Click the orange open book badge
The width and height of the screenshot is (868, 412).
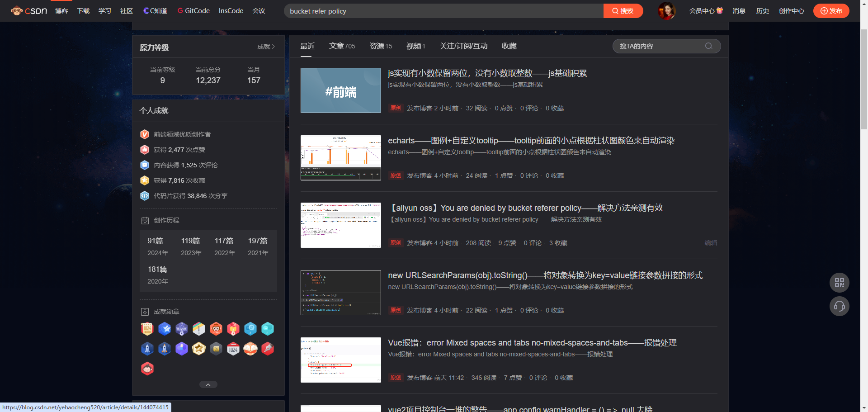pos(250,349)
